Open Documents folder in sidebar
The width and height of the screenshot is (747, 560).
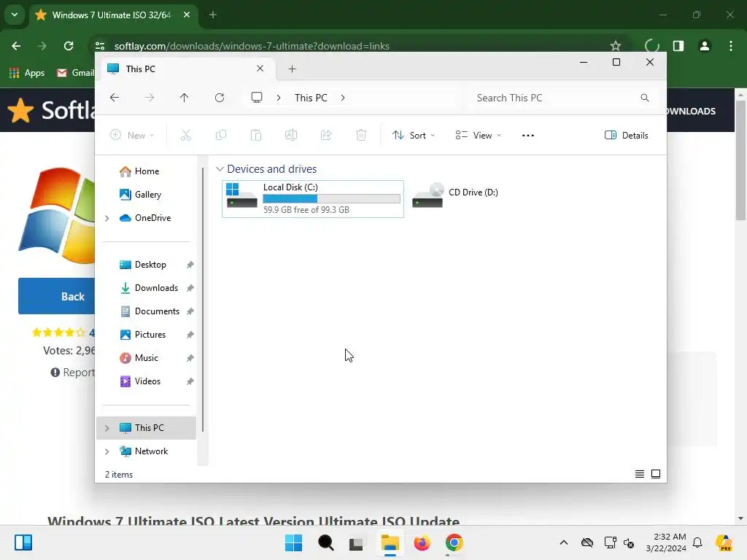[149, 311]
